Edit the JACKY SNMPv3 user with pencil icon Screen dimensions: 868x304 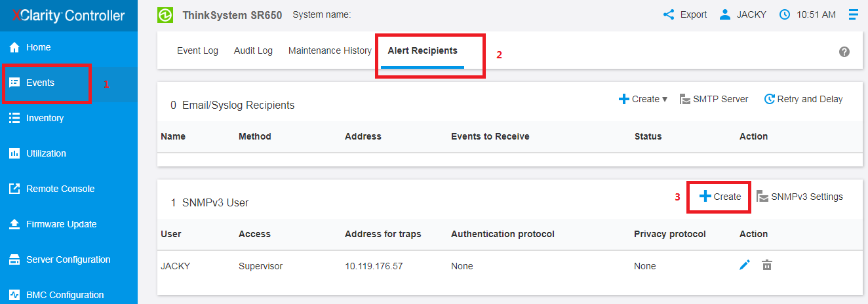[x=744, y=265]
